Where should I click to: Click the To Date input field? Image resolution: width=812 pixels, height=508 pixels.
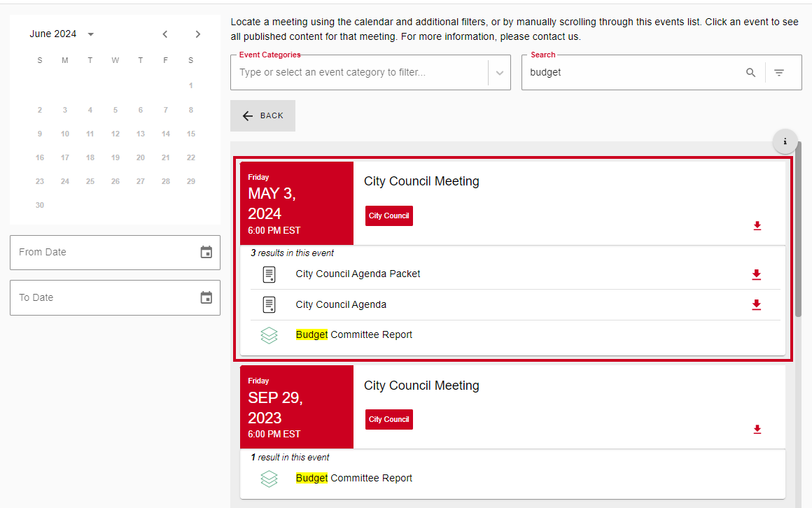click(x=115, y=298)
